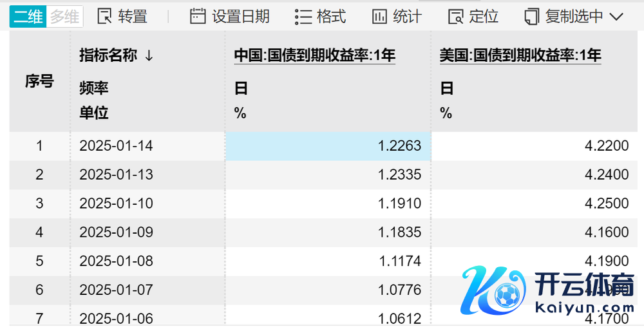Viewport: 644px width, 329px height.
Task: Select China yield value 1.1174
Action: click(399, 261)
